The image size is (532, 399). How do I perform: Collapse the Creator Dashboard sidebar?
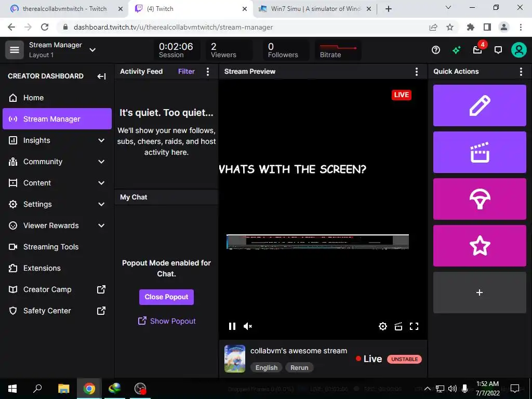pyautogui.click(x=101, y=76)
